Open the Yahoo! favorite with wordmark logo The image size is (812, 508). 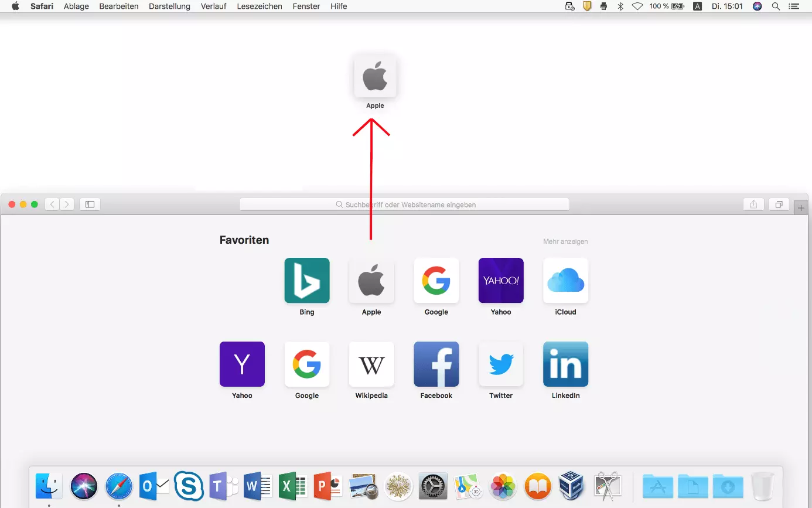(x=501, y=281)
